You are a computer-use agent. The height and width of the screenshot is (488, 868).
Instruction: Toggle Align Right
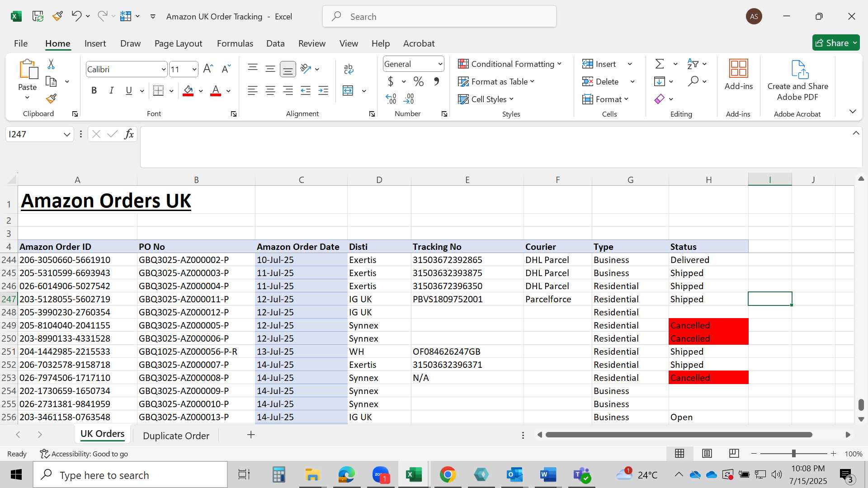pyautogui.click(x=288, y=91)
